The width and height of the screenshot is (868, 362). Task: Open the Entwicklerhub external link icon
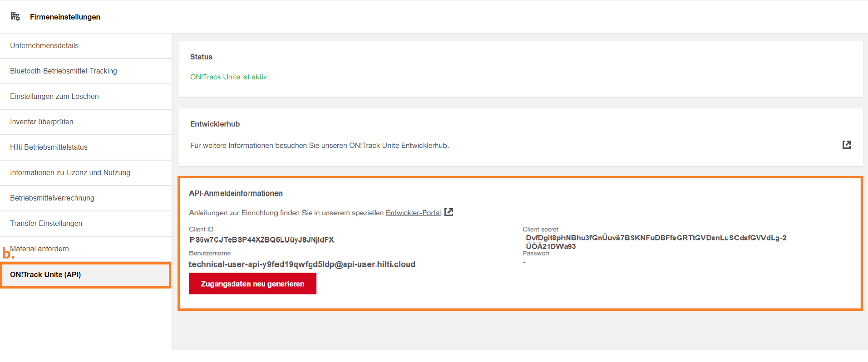point(846,145)
